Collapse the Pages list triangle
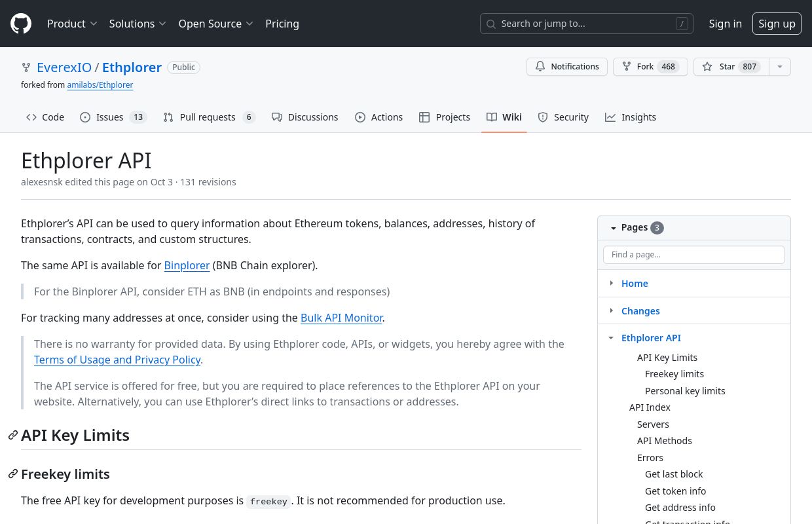This screenshot has width=812, height=524. coord(614,228)
